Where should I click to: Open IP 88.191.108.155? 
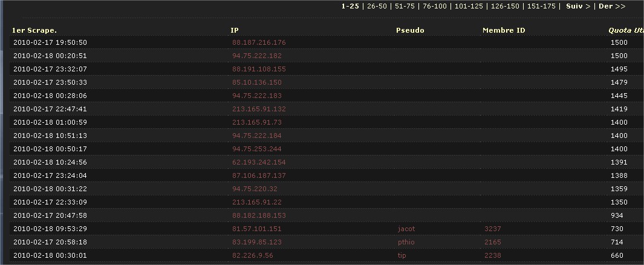259,69
